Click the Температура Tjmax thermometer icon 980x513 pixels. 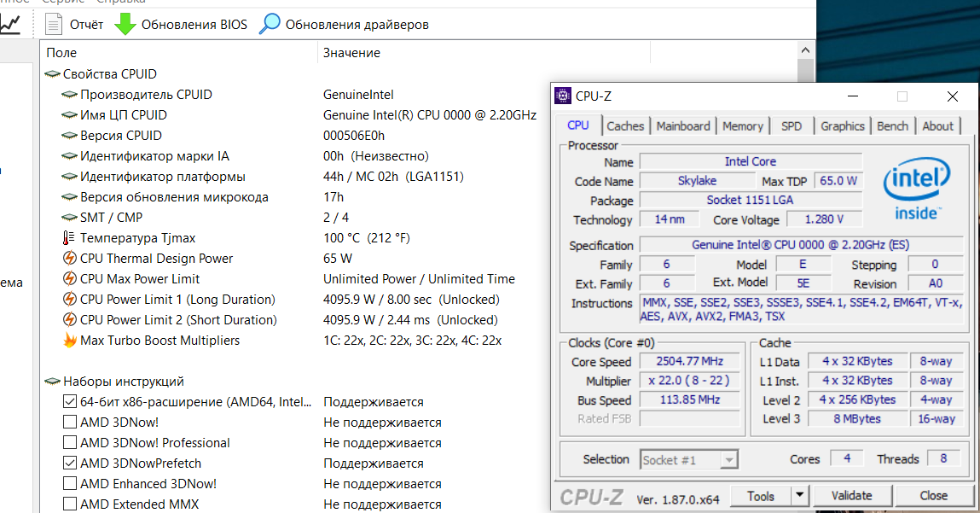(x=69, y=238)
